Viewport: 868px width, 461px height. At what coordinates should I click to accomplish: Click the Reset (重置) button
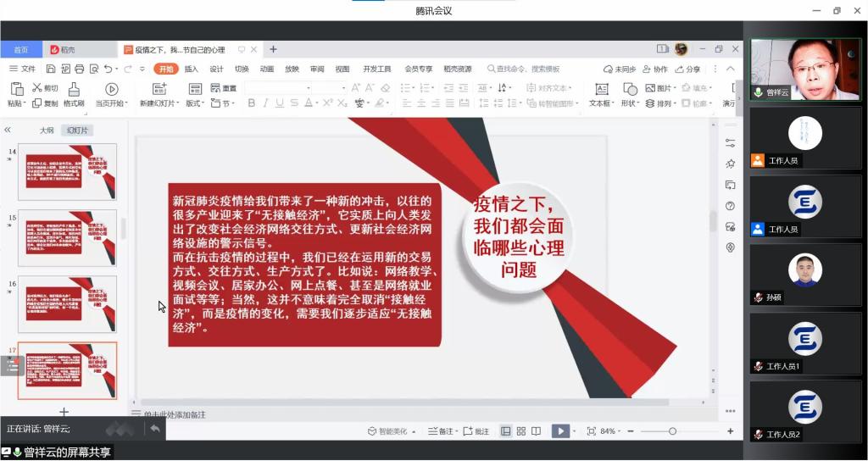pos(224,88)
